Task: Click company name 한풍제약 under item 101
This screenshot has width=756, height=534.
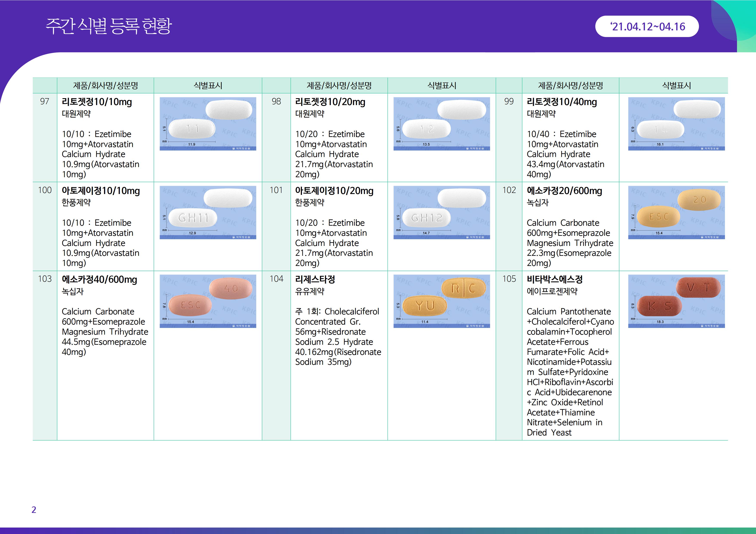Action: 309,203
